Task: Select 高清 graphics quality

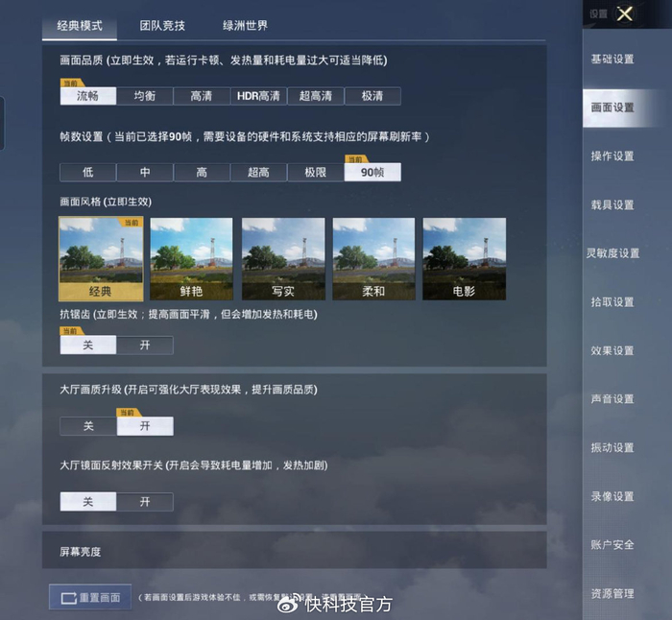Action: coord(202,96)
